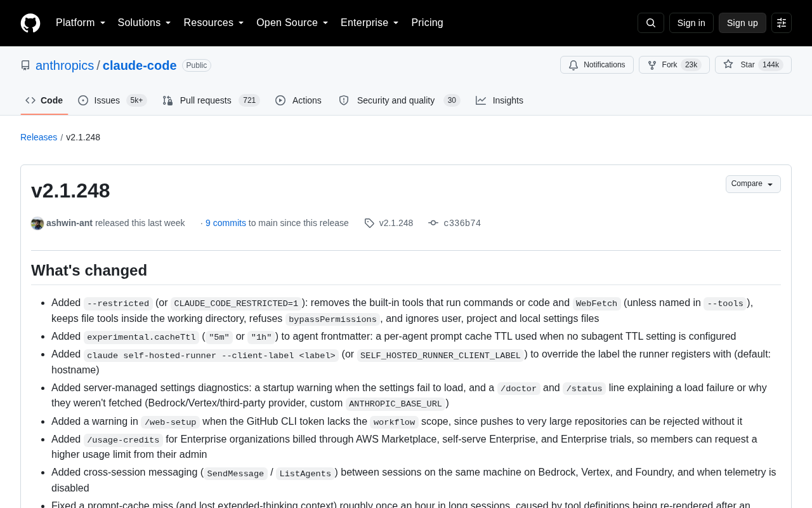Click the experimental.cacheTtl code snippet
This screenshot has width=812, height=508.
tap(141, 337)
